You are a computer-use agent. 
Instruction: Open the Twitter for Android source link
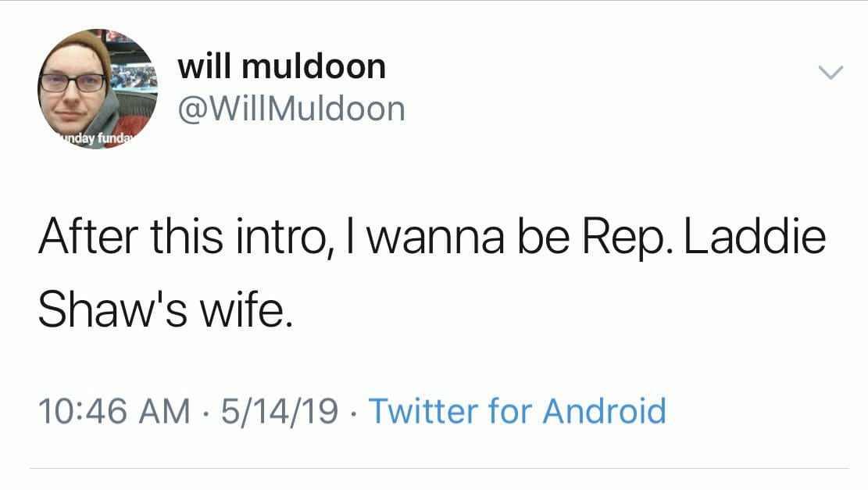tap(517, 411)
